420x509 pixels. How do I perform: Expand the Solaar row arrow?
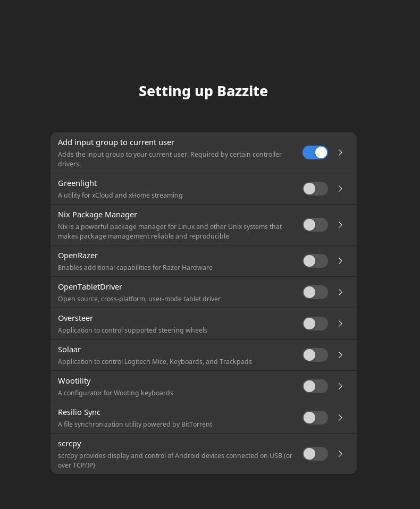[x=341, y=355]
